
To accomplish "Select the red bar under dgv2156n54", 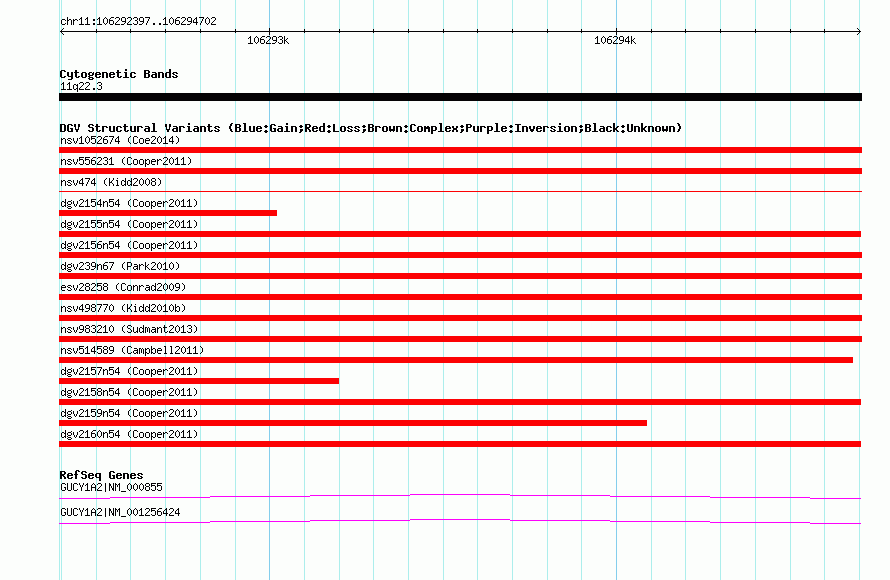I will [460, 255].
